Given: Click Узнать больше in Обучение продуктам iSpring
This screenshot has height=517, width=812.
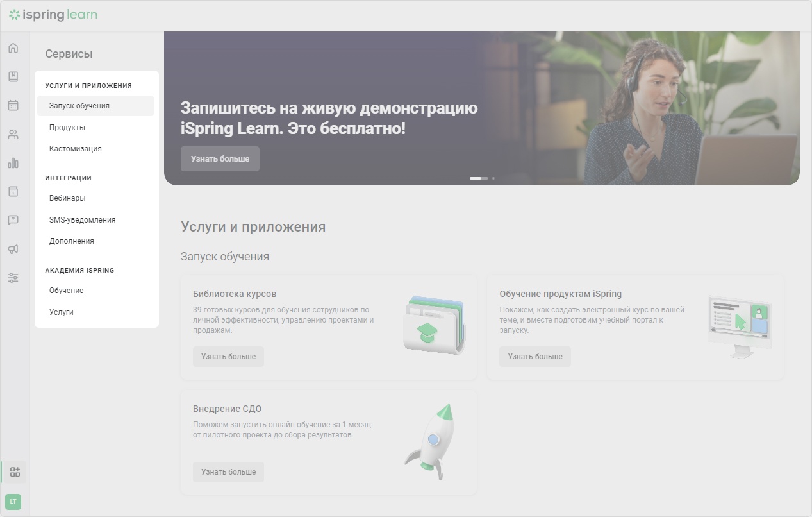Looking at the screenshot, I should tap(535, 357).
